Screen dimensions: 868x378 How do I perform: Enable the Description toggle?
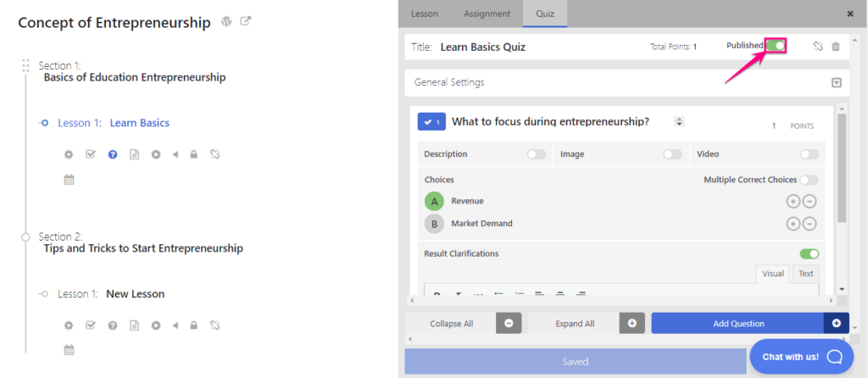pos(537,154)
